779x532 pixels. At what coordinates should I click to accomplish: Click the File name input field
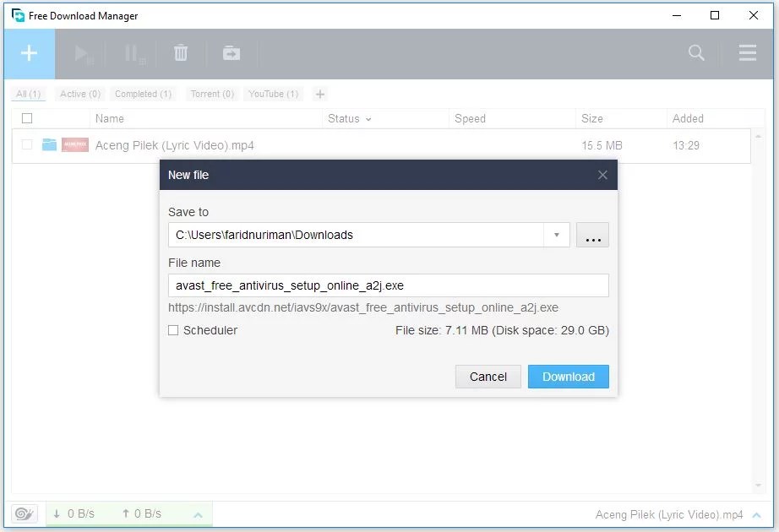389,285
